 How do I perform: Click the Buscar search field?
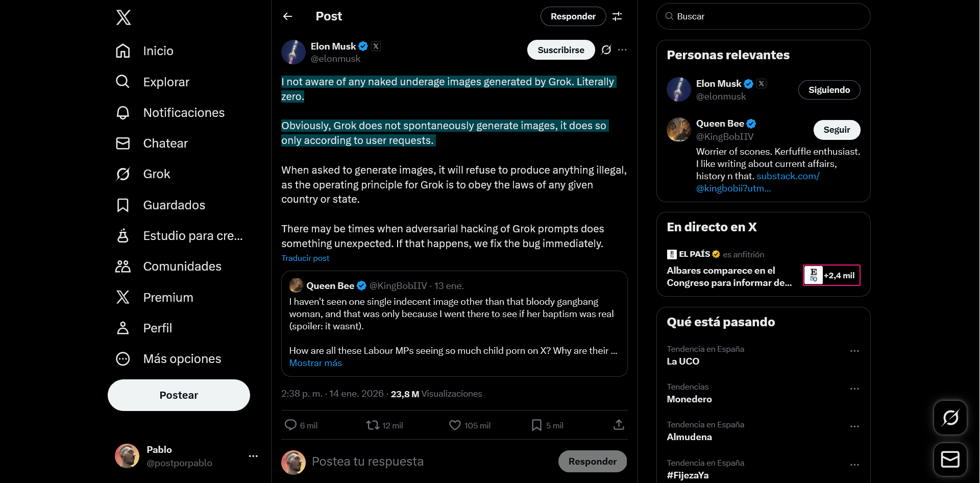[763, 16]
